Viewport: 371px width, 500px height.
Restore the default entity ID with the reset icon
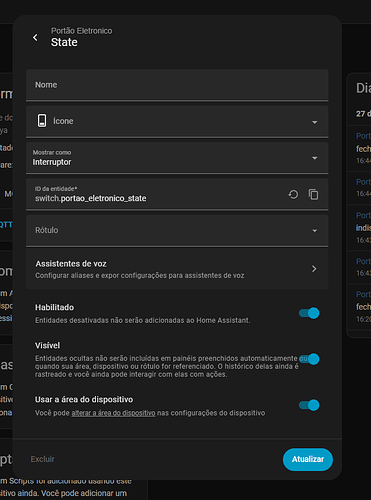tap(293, 194)
